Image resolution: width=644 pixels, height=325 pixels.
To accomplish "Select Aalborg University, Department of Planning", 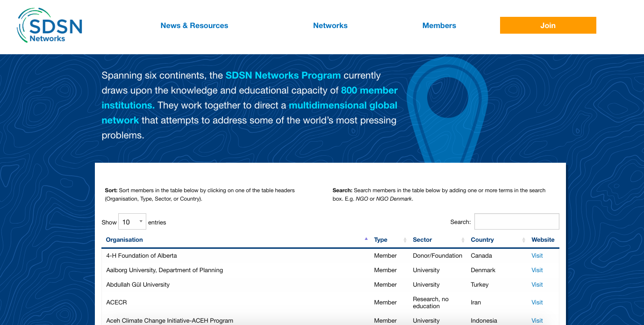I will (x=165, y=270).
